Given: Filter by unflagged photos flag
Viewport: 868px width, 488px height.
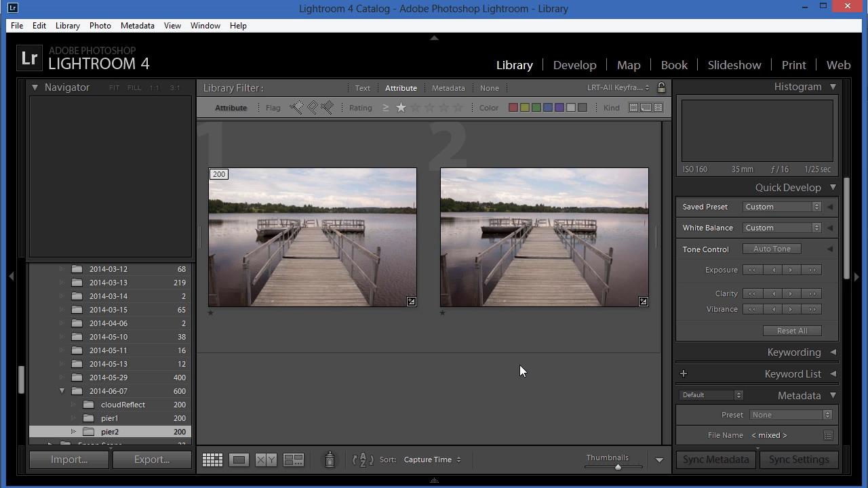Looking at the screenshot, I should 312,107.
